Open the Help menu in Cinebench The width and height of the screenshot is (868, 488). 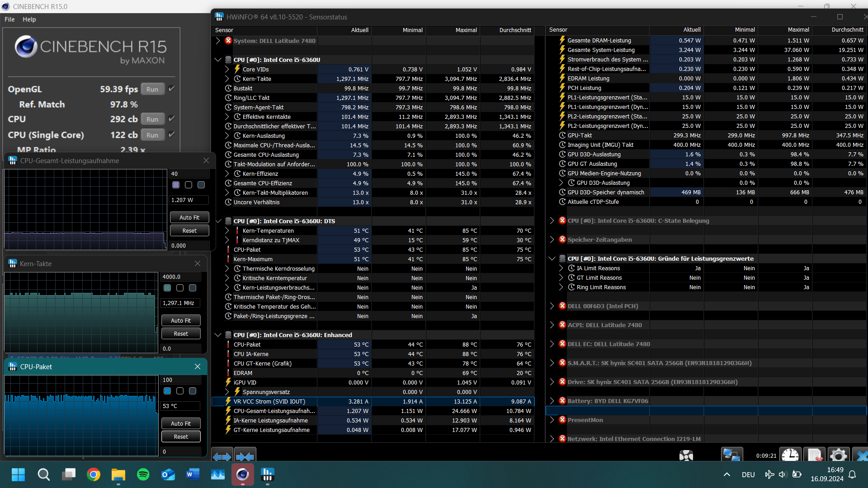point(29,19)
